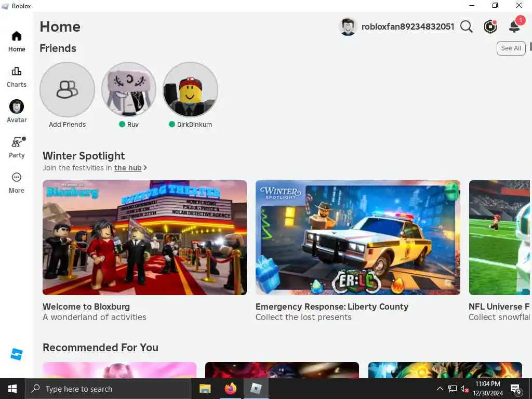Image resolution: width=532 pixels, height=399 pixels.
Task: Open the Windows notification center icon
Action: (516, 389)
